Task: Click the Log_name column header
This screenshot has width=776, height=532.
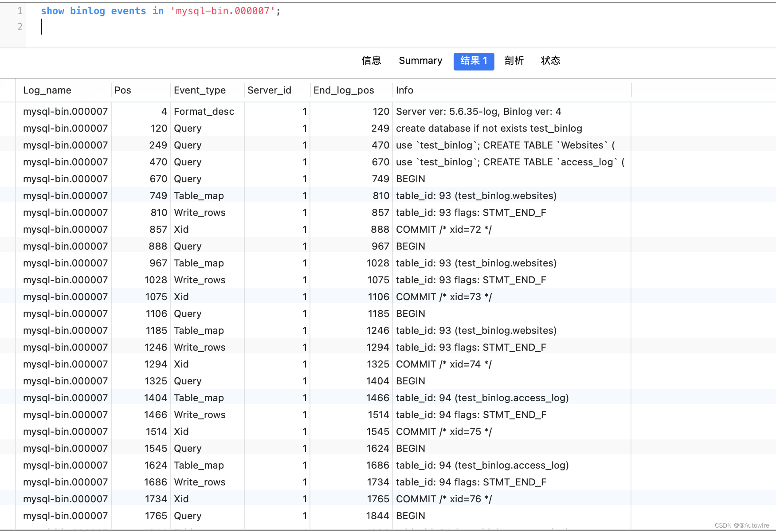Action: click(x=63, y=90)
